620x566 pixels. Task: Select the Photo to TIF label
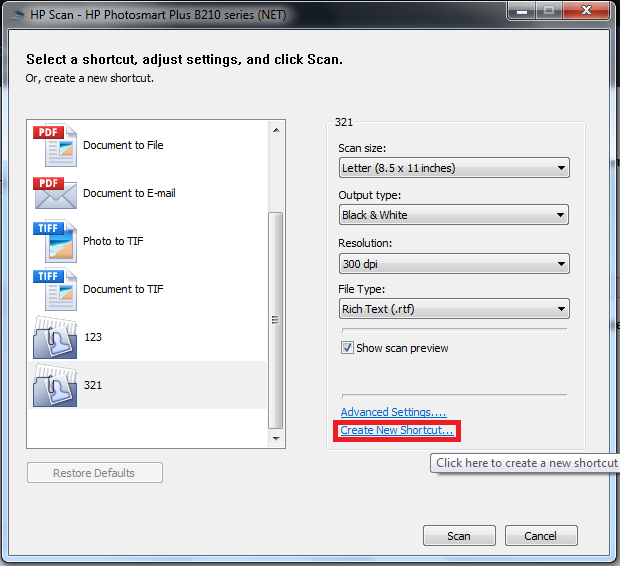pyautogui.click(x=113, y=241)
